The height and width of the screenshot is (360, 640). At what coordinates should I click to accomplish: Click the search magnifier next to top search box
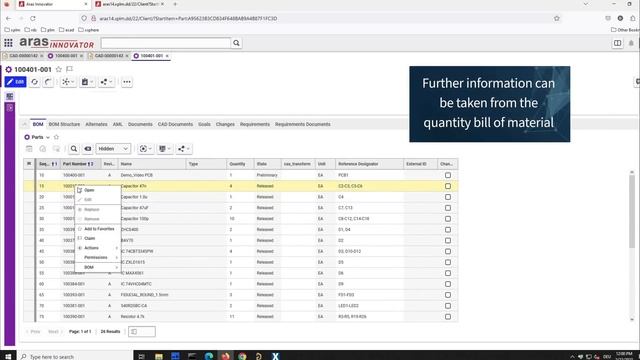tap(236, 43)
